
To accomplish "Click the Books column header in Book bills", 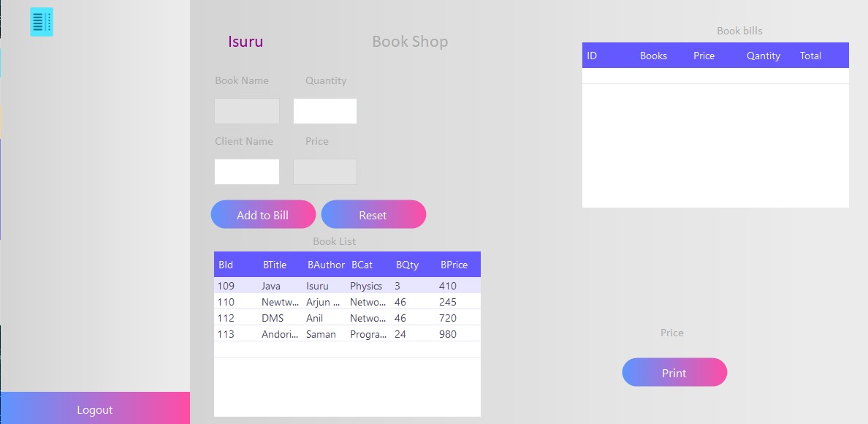I will coord(652,56).
